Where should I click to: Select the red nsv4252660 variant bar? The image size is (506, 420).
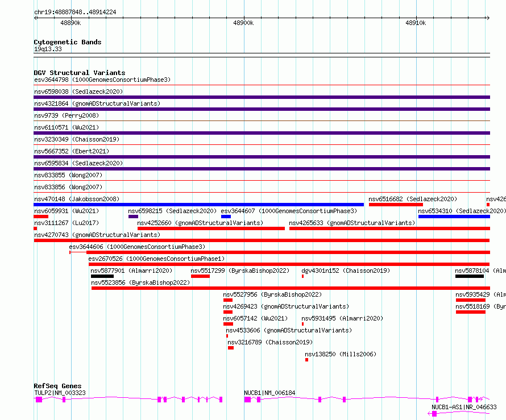point(211,228)
